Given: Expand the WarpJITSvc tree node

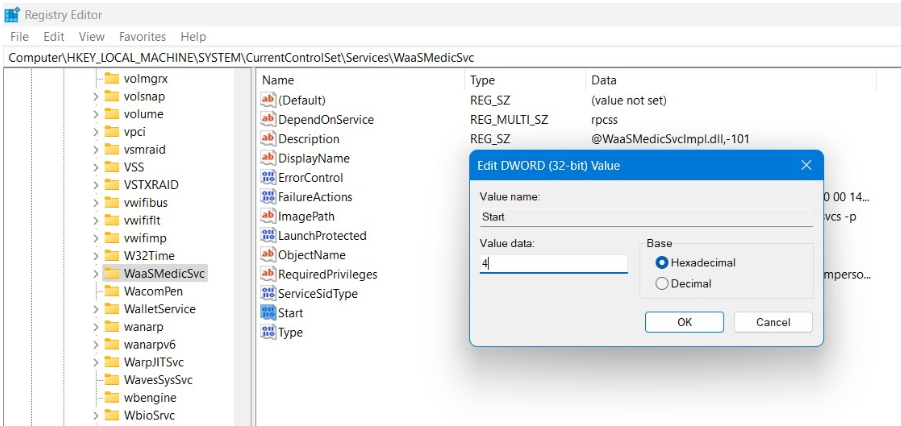Looking at the screenshot, I should pyautogui.click(x=95, y=362).
